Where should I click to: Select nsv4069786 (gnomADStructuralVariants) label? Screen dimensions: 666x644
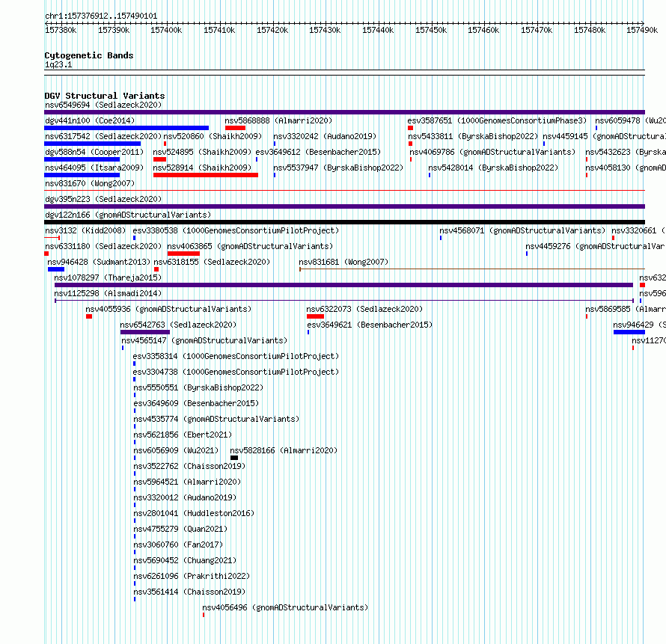pos(492,152)
